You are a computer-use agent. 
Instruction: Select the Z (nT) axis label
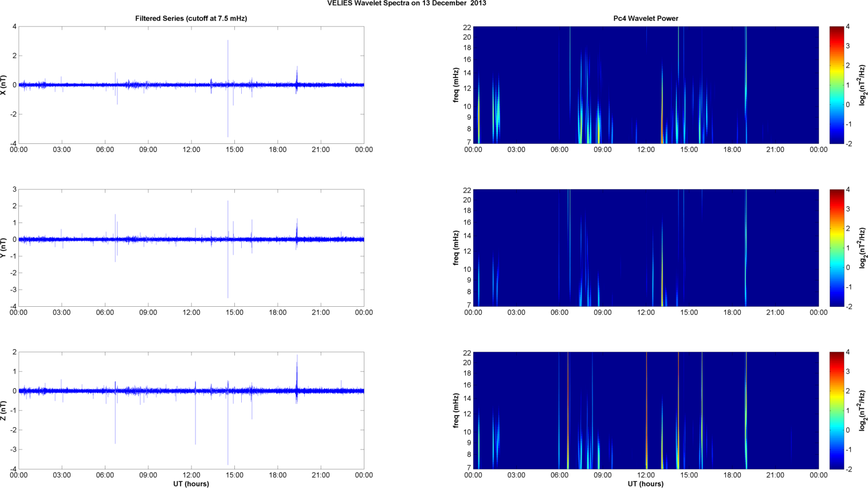pyautogui.click(x=4, y=411)
